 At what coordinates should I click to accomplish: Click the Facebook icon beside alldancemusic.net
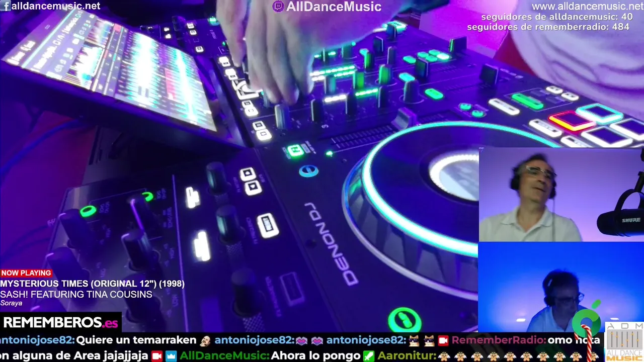coord(6,6)
